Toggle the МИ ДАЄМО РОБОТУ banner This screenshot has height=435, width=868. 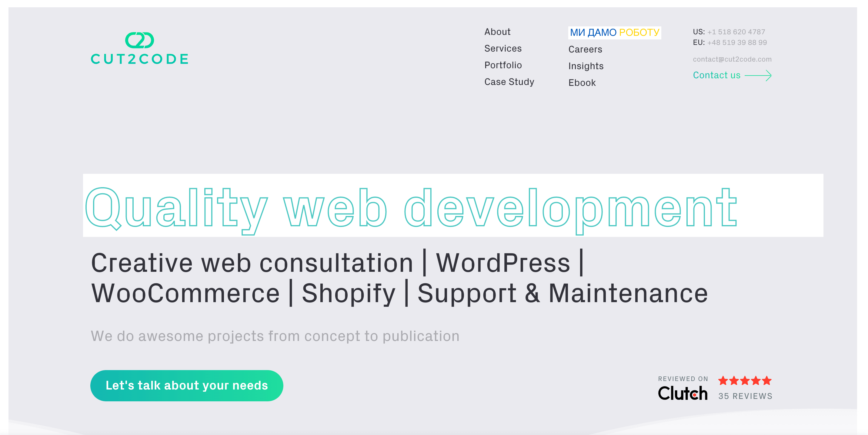[x=614, y=32]
